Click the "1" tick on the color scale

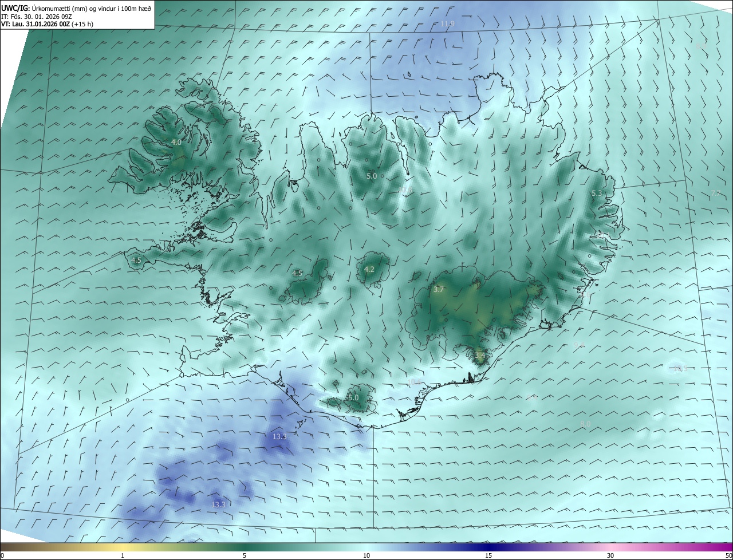123,555
